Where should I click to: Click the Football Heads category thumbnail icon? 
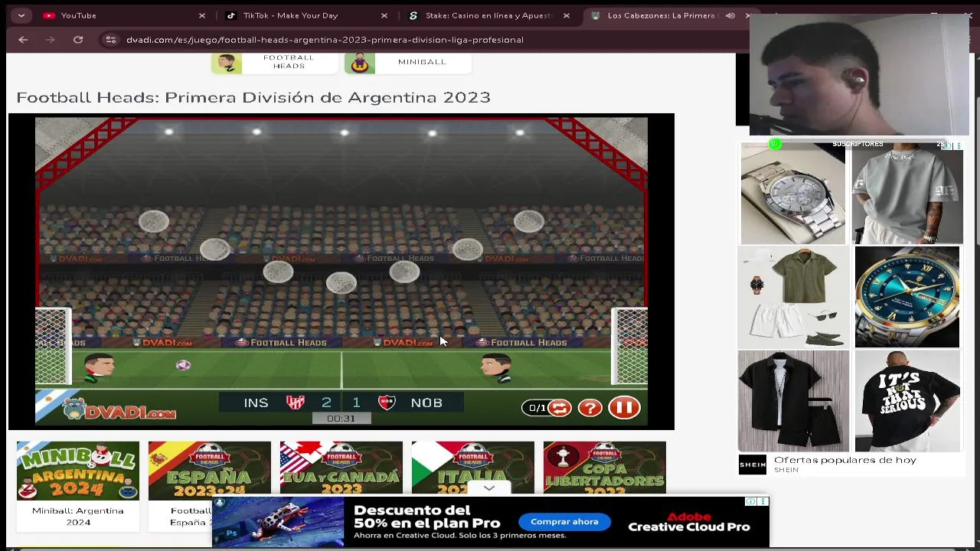pyautogui.click(x=227, y=63)
